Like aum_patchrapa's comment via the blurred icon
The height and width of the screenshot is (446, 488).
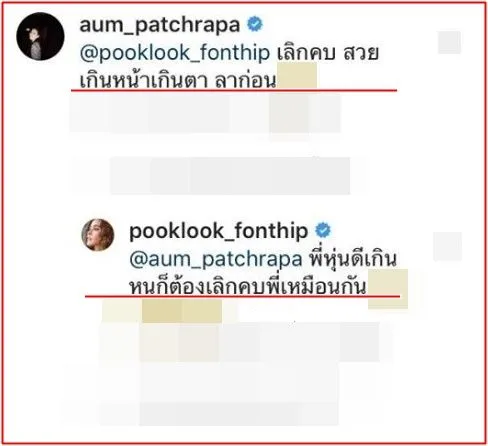[x=449, y=42]
